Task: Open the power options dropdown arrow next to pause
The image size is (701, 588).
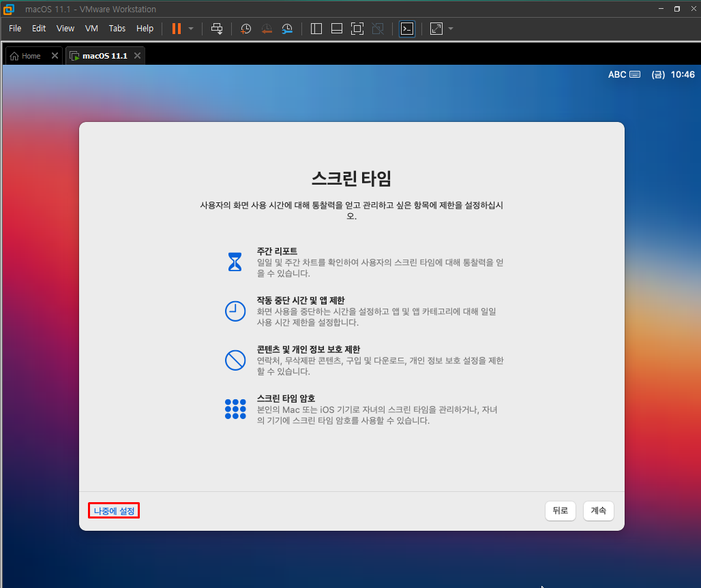Action: 191,29
